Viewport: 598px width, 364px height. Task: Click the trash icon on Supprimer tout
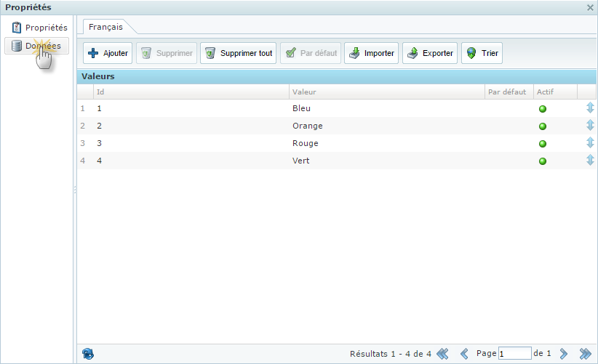point(210,53)
